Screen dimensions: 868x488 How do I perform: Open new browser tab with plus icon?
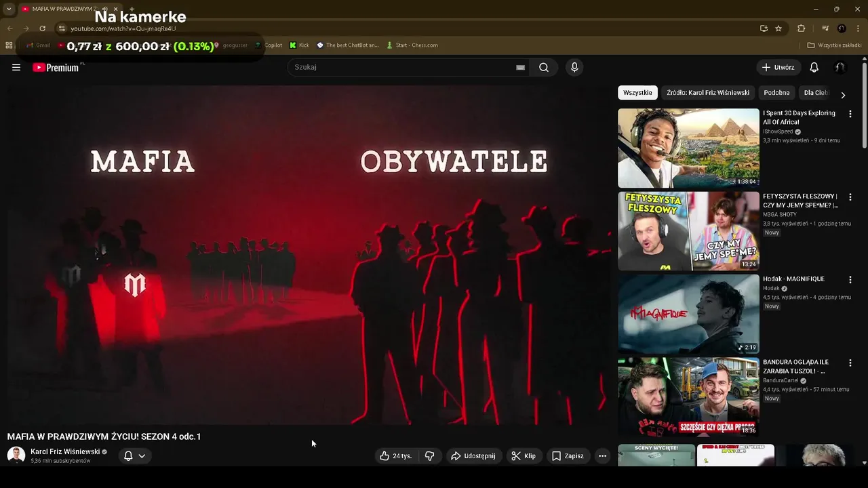click(x=132, y=9)
